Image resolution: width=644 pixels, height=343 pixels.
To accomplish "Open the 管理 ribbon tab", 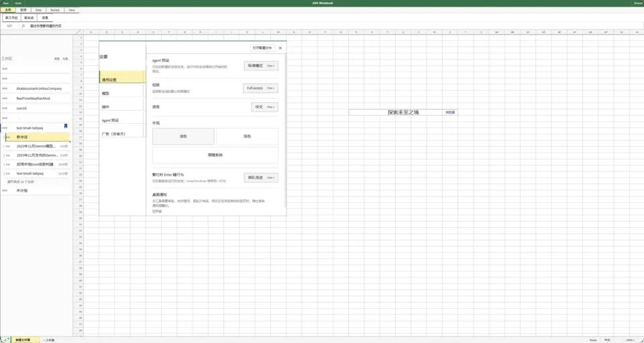I will pyautogui.click(x=23, y=9).
